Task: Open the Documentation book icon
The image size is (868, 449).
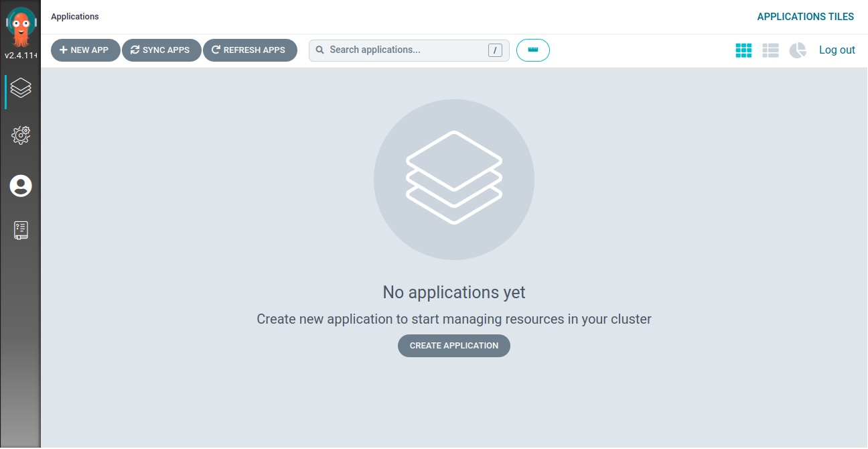Action: pyautogui.click(x=21, y=231)
